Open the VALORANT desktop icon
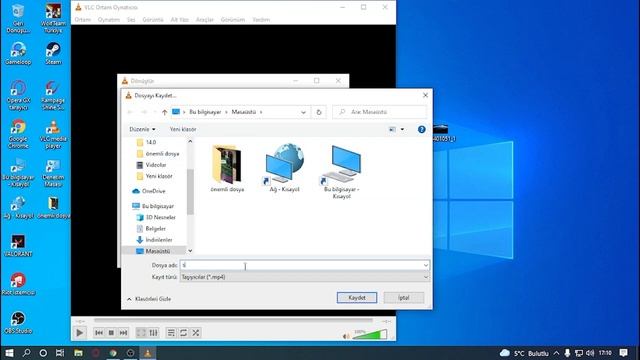Viewport: 640px width, 360px height. pyautogui.click(x=18, y=245)
